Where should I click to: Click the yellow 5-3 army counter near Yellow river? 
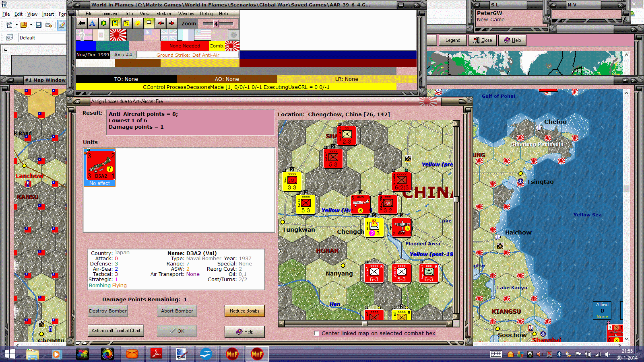point(305,204)
